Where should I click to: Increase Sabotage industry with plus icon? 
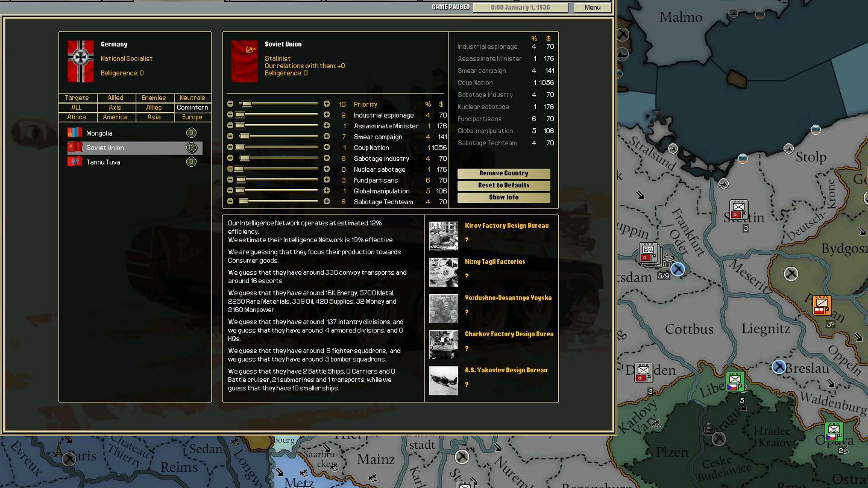(x=326, y=158)
